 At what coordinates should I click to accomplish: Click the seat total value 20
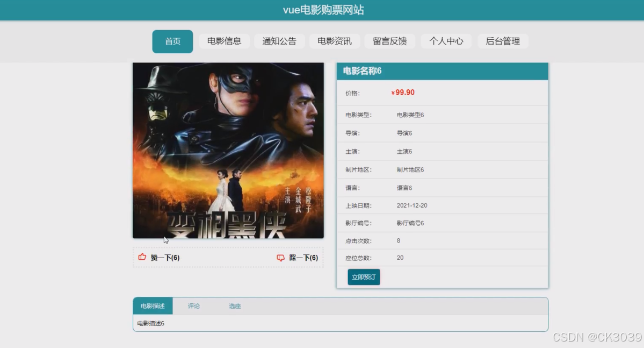pyautogui.click(x=400, y=258)
